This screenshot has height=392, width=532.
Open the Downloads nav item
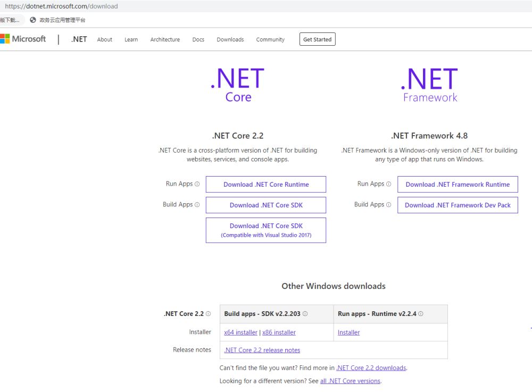230,39
